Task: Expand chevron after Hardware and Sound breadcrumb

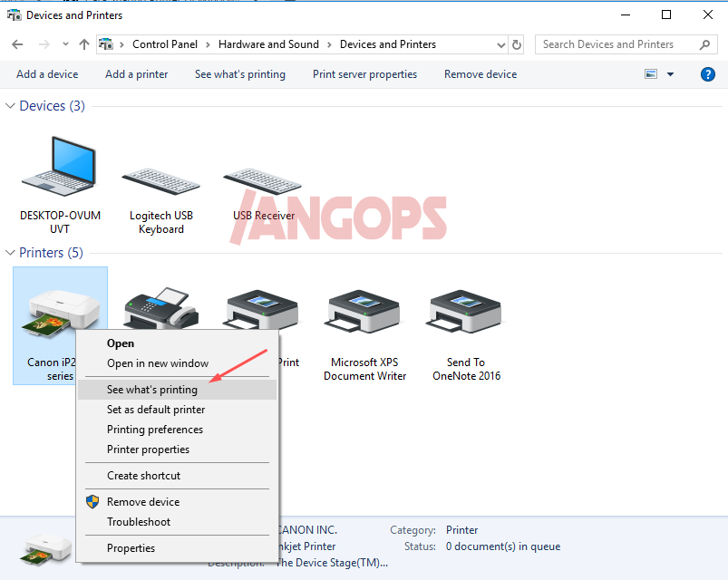Action: click(x=329, y=44)
